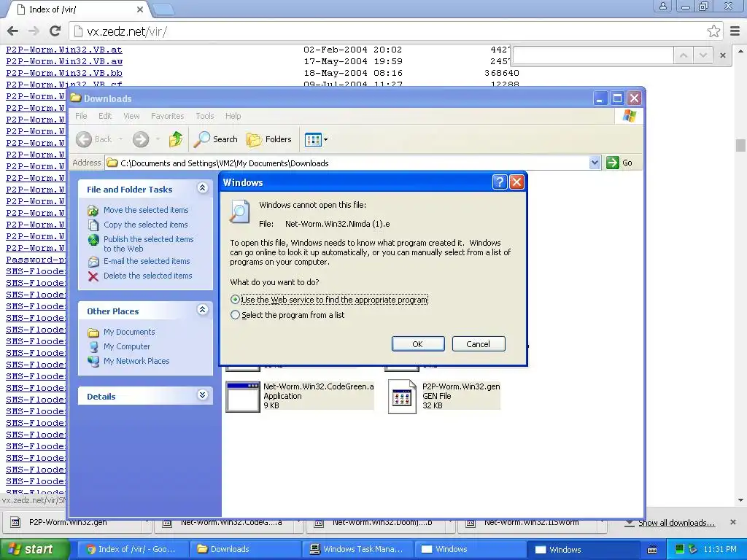747x560 pixels.
Task: Open the View menu in Downloads window
Action: tap(131, 116)
